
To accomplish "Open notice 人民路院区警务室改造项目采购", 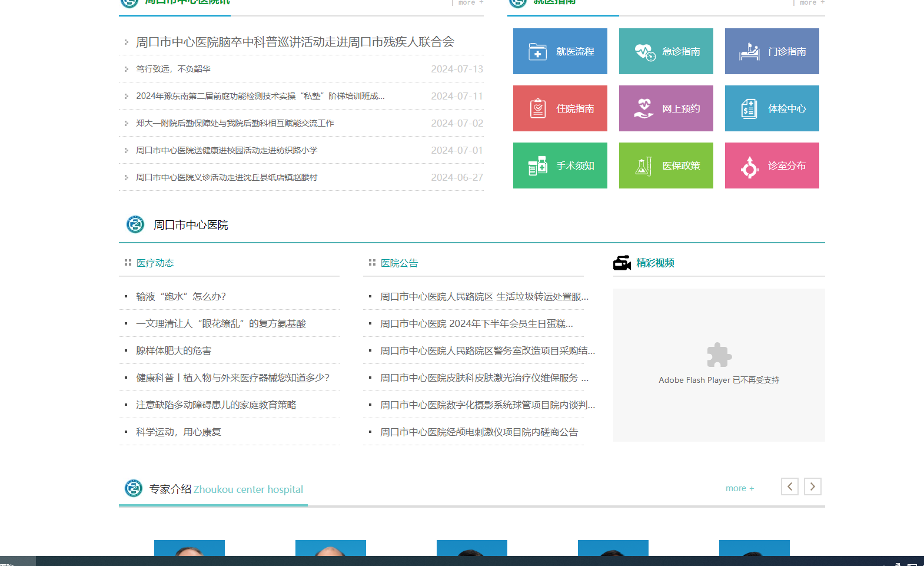I will [488, 350].
